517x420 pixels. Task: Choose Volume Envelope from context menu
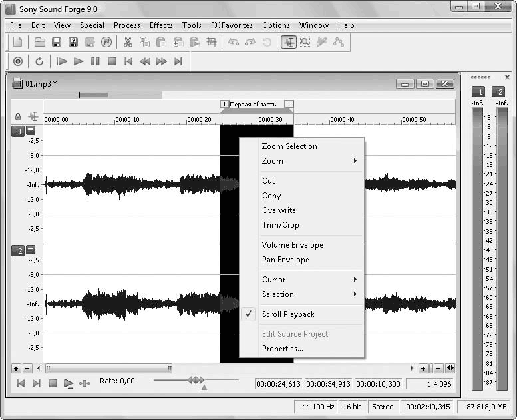click(292, 245)
